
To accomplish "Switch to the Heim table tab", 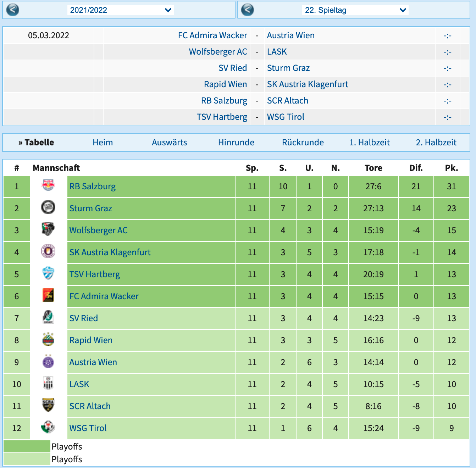I will 103,143.
